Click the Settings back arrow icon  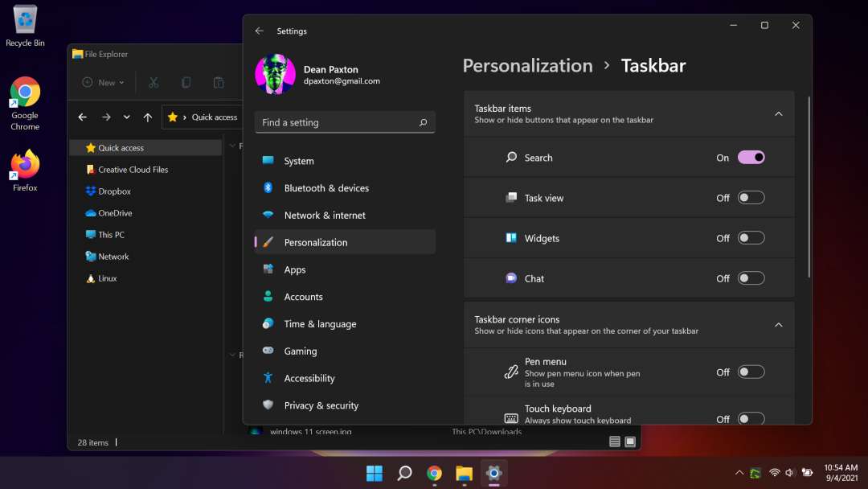pos(259,31)
